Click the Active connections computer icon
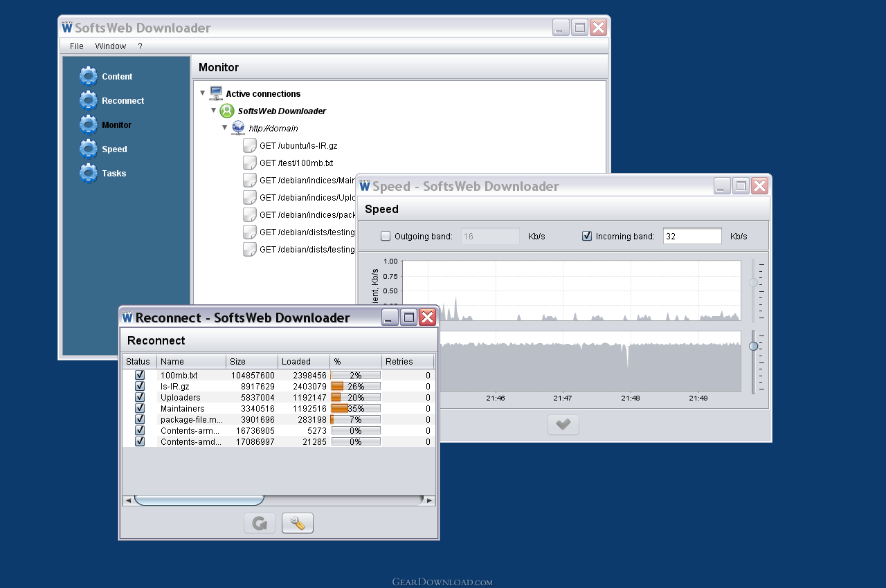 (216, 93)
